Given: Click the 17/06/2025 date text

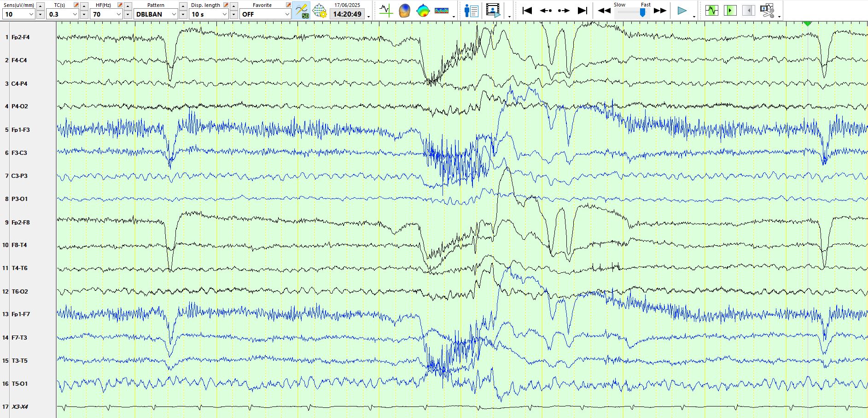Looking at the screenshot, I should (x=347, y=5).
